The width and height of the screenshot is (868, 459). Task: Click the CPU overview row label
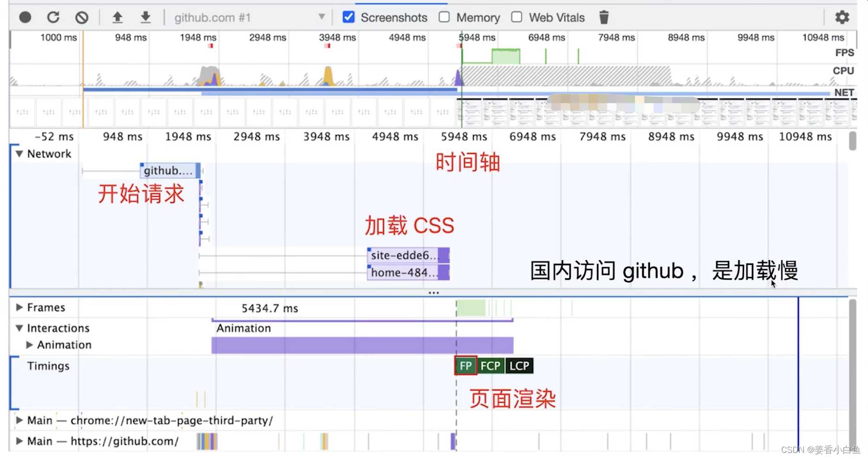tap(843, 71)
